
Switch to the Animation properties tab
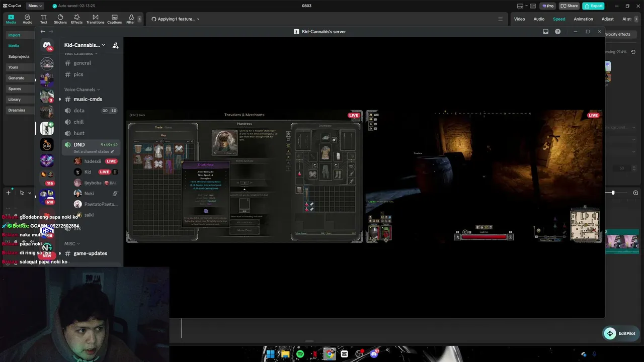(x=583, y=19)
